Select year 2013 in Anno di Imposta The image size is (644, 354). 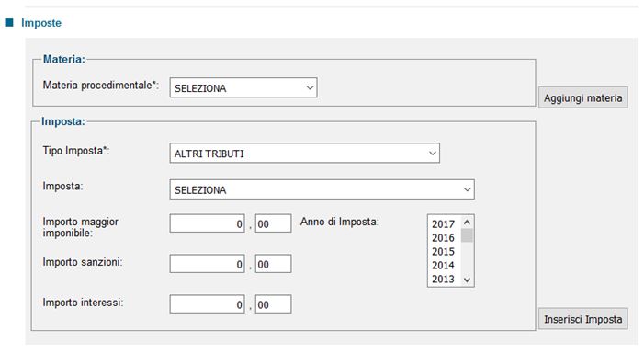tap(443, 280)
